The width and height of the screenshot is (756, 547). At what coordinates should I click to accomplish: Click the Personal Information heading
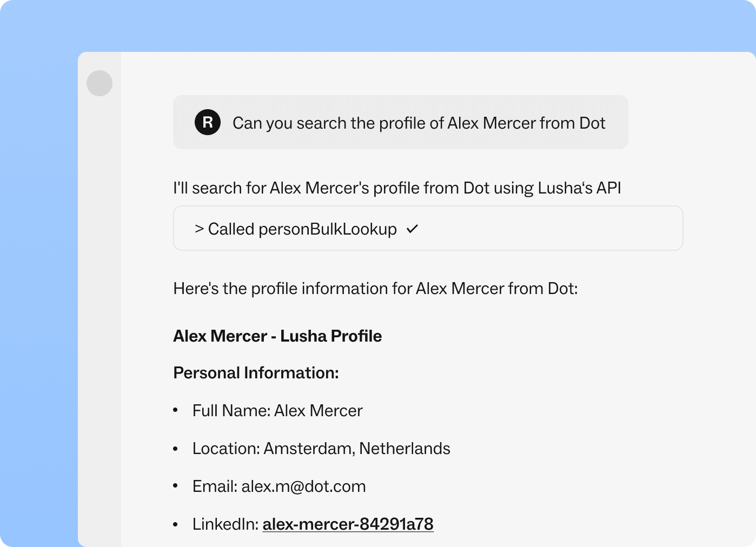pyautogui.click(x=256, y=372)
